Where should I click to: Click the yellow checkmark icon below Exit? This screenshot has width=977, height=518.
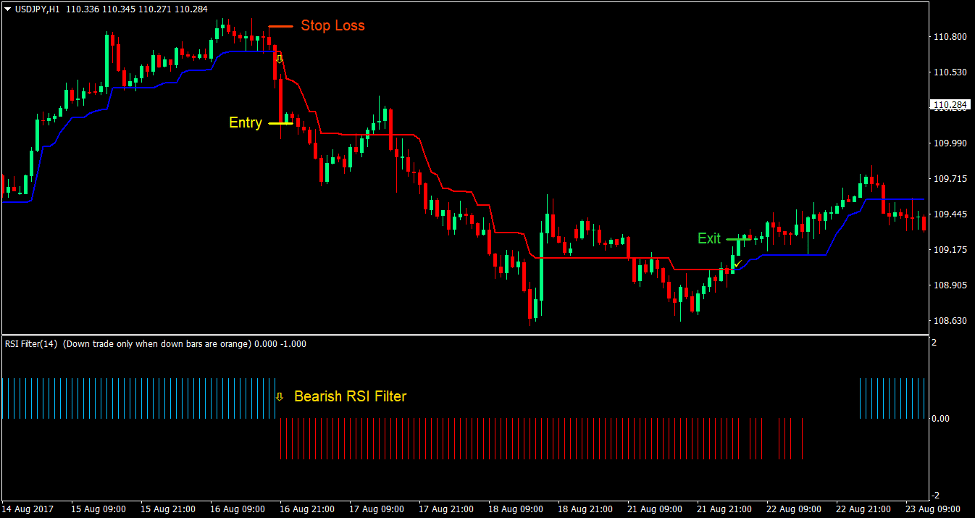[x=738, y=264]
